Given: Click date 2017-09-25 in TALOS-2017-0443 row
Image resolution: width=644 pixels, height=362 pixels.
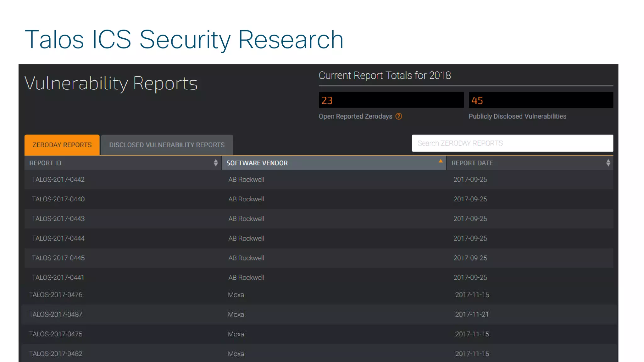Looking at the screenshot, I should [470, 219].
